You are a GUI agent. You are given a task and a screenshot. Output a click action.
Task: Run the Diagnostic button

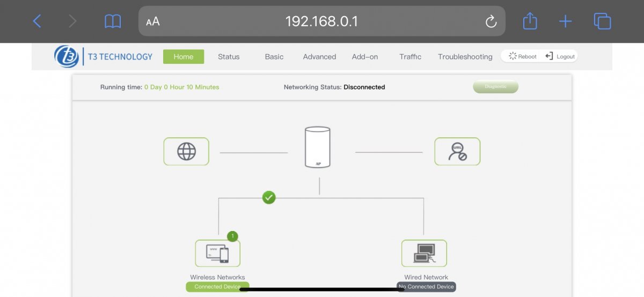[495, 87]
